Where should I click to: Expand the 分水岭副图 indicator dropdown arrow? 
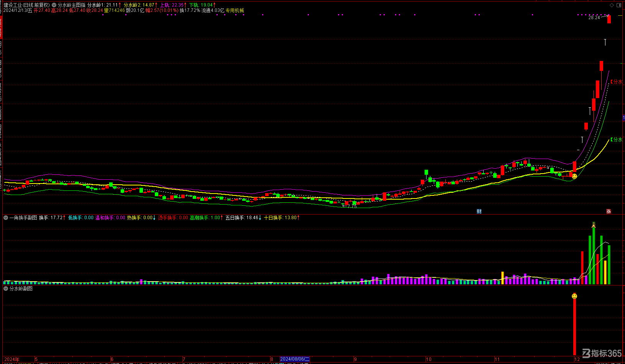(x=6, y=289)
